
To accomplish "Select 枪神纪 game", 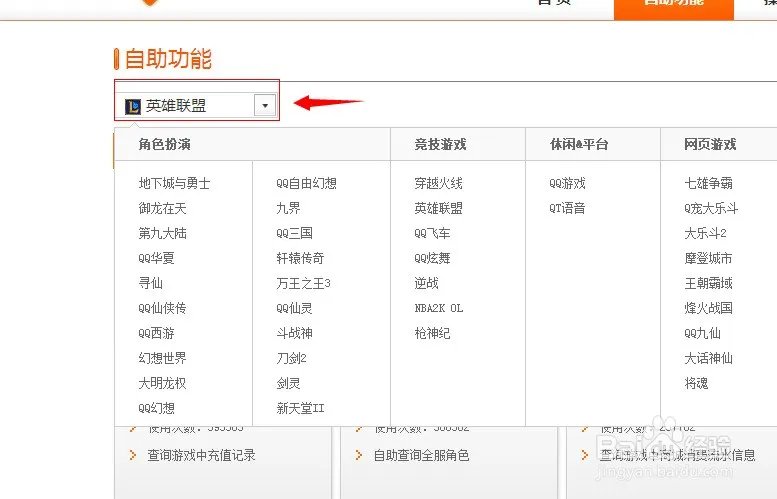I will coord(433,333).
